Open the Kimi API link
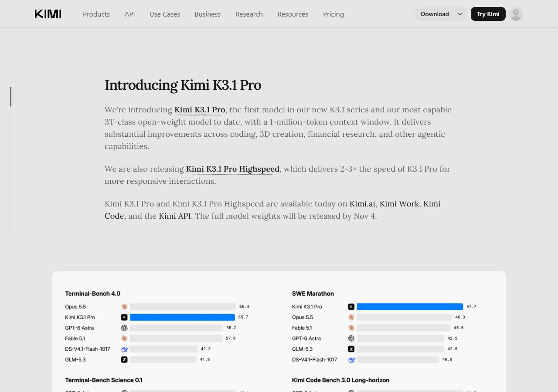The height and width of the screenshot is (392, 558). (x=175, y=216)
